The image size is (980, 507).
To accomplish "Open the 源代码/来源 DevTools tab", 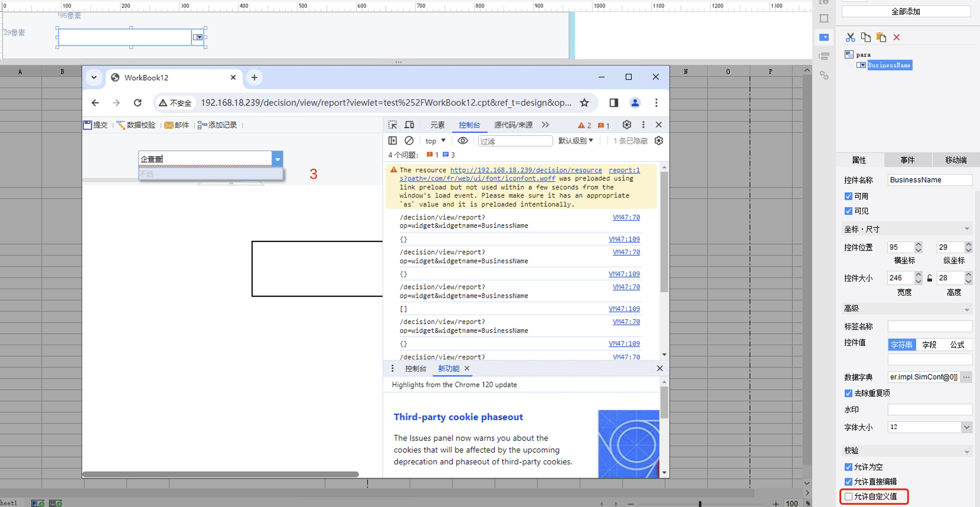I will (513, 125).
